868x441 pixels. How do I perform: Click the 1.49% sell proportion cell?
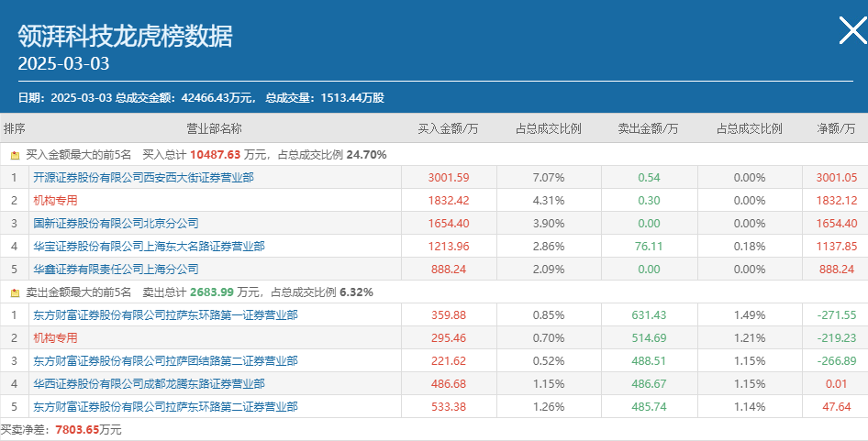point(750,315)
